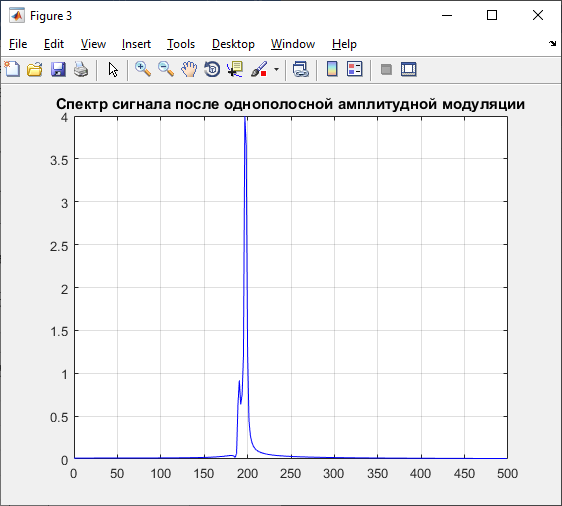This screenshot has width=562, height=506.
Task: Open the Help menu
Action: coord(344,44)
